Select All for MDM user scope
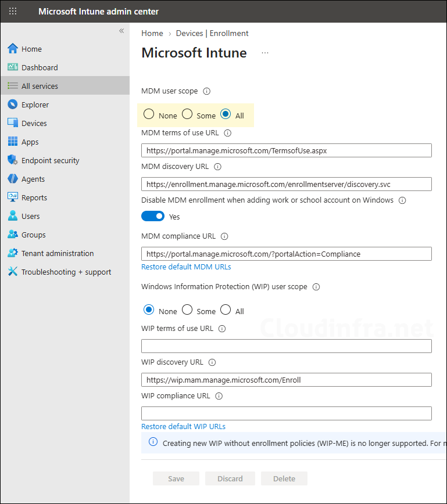 [x=226, y=114]
